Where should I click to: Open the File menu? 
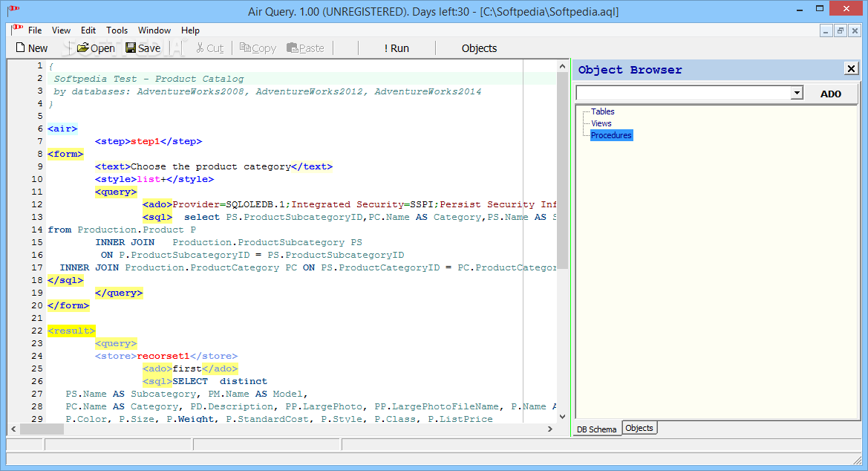(x=35, y=30)
